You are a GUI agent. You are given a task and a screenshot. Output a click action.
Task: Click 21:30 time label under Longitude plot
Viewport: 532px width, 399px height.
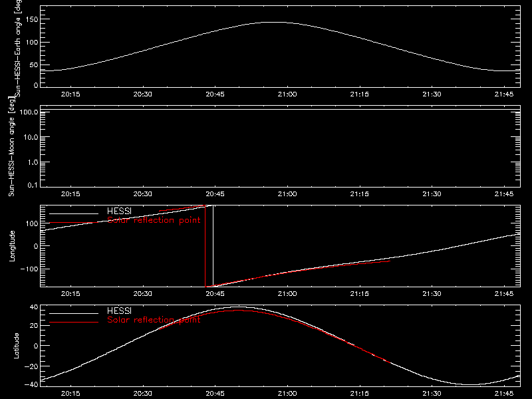(x=432, y=293)
